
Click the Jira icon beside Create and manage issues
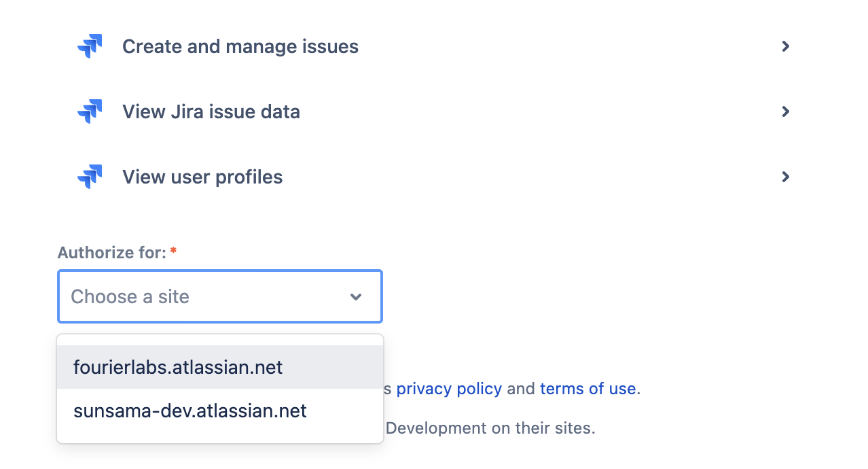90,46
